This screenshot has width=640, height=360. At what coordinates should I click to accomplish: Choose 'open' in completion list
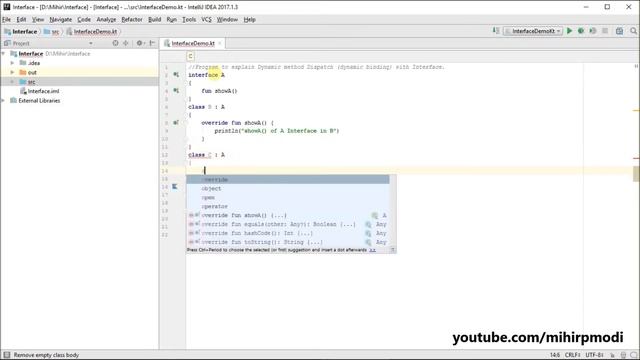pyautogui.click(x=288, y=198)
